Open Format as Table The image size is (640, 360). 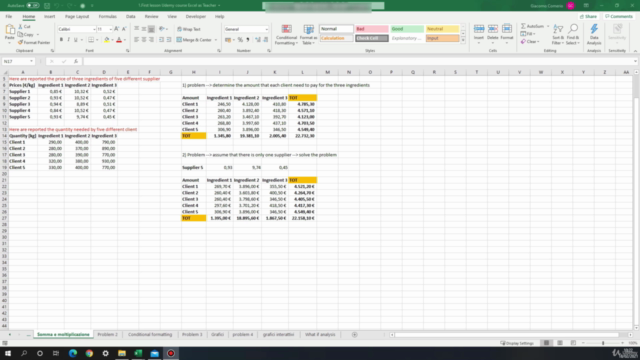pyautogui.click(x=309, y=34)
